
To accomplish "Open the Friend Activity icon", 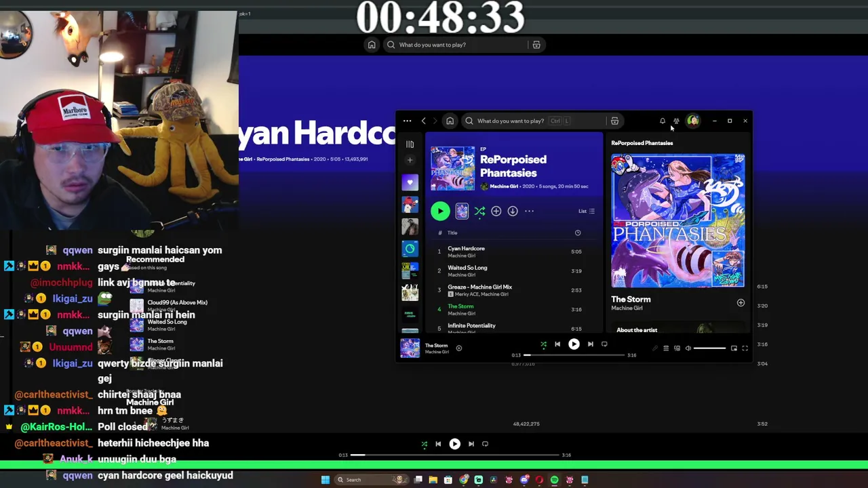I will click(x=676, y=121).
